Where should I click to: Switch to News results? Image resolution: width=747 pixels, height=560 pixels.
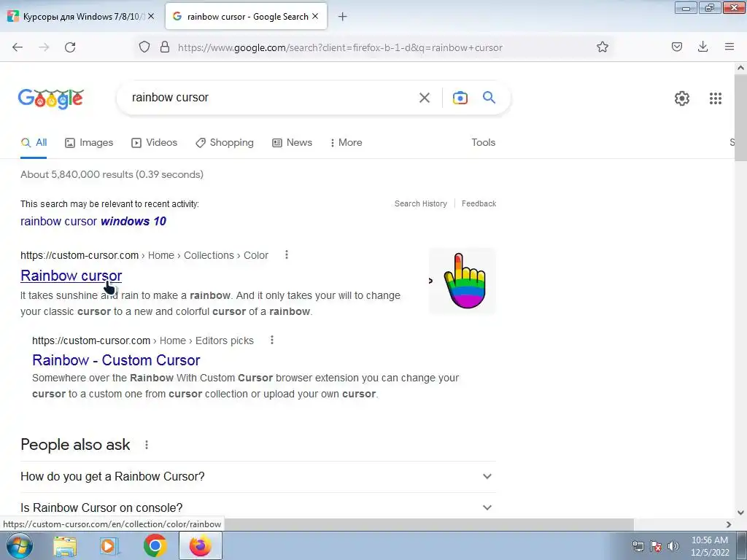pyautogui.click(x=292, y=142)
